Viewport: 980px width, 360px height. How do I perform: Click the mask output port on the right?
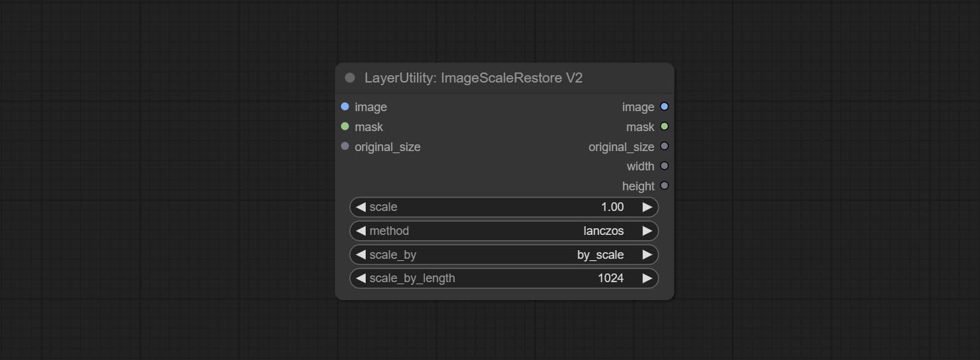(664, 126)
